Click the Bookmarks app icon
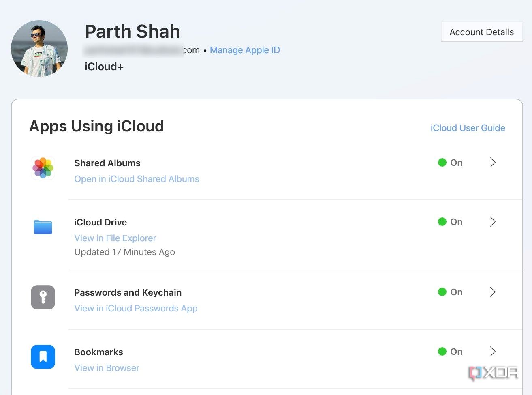This screenshot has width=532, height=395. click(x=43, y=357)
